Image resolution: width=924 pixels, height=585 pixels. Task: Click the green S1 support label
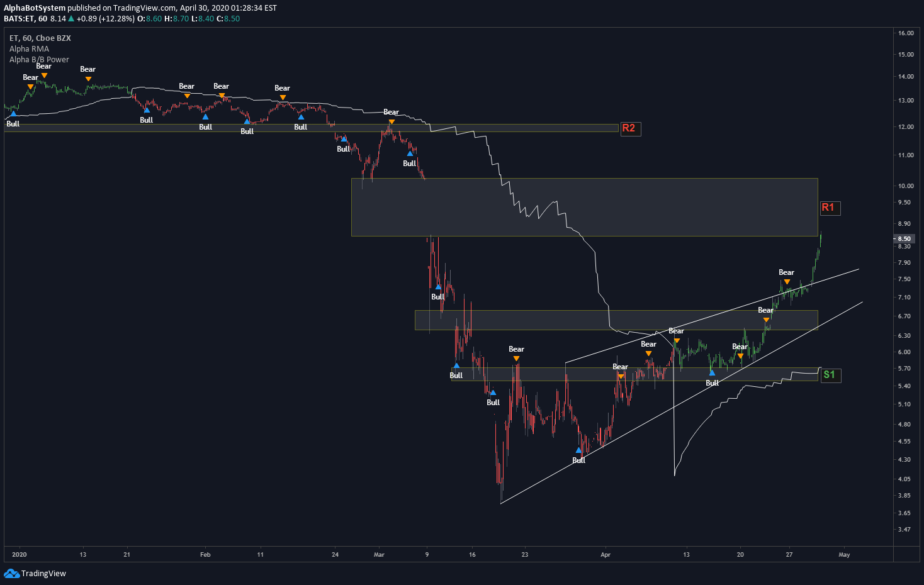pyautogui.click(x=830, y=375)
